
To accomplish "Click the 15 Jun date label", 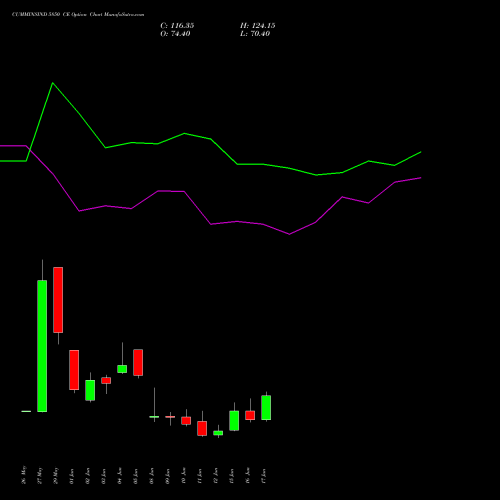I will point(232,476).
